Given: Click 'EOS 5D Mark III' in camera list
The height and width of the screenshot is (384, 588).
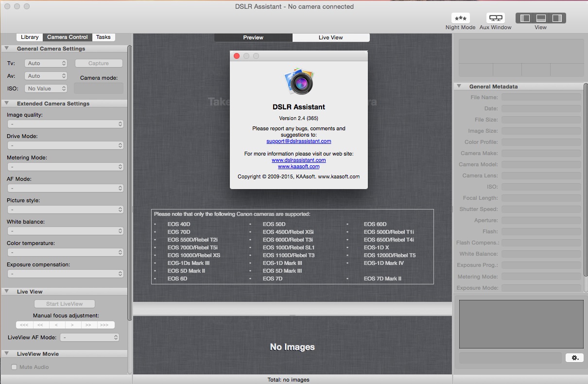Looking at the screenshot, I should pyautogui.click(x=282, y=271).
